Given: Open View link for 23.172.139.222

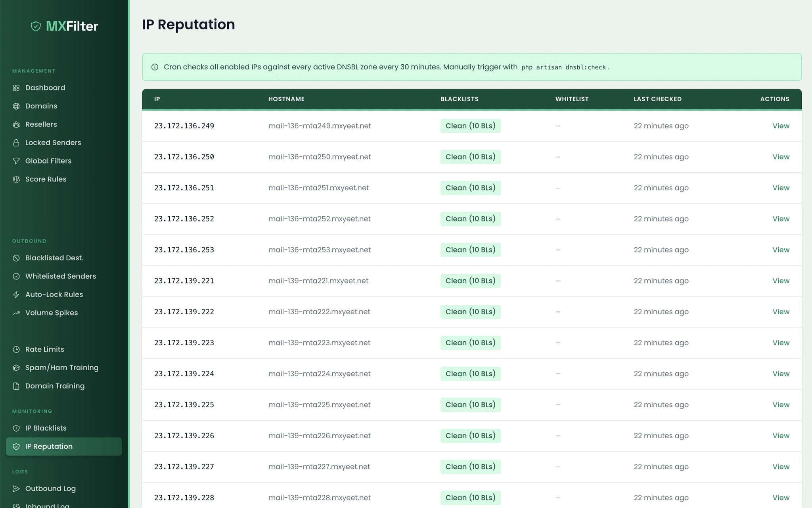Looking at the screenshot, I should pos(781,312).
